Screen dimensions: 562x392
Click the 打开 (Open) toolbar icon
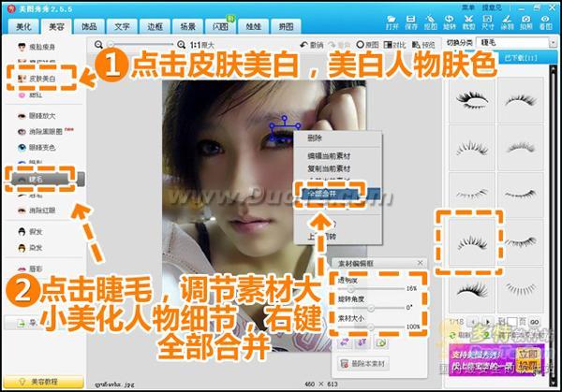click(392, 22)
